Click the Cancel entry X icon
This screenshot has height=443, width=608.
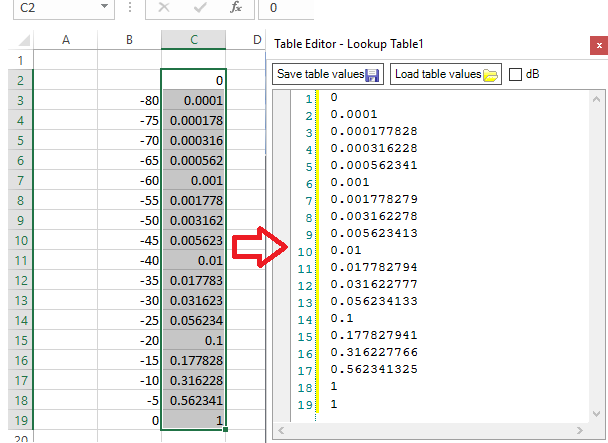164,7
